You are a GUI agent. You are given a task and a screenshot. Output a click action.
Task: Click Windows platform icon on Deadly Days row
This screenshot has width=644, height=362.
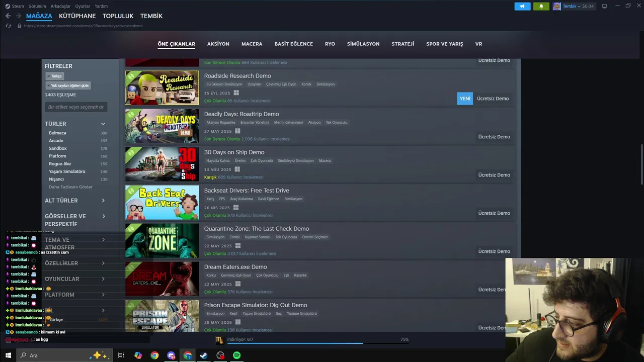(237, 131)
